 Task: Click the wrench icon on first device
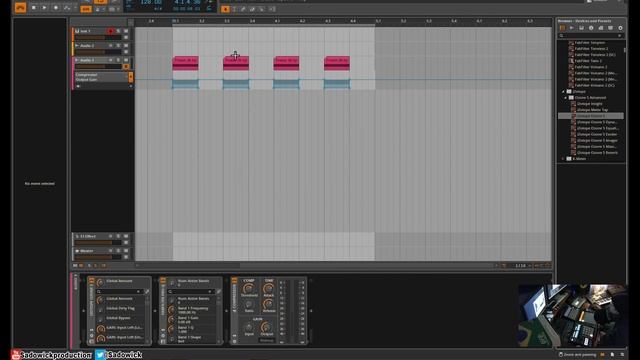point(147,291)
